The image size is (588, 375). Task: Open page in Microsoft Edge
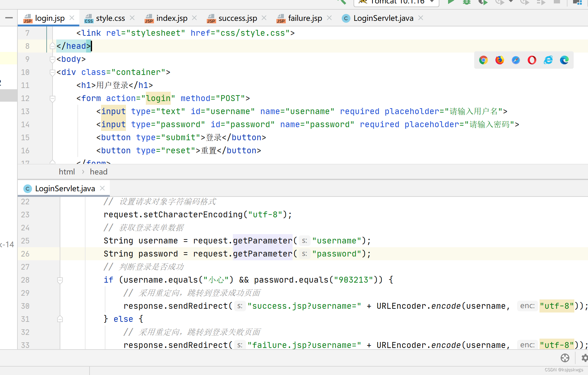tap(564, 60)
